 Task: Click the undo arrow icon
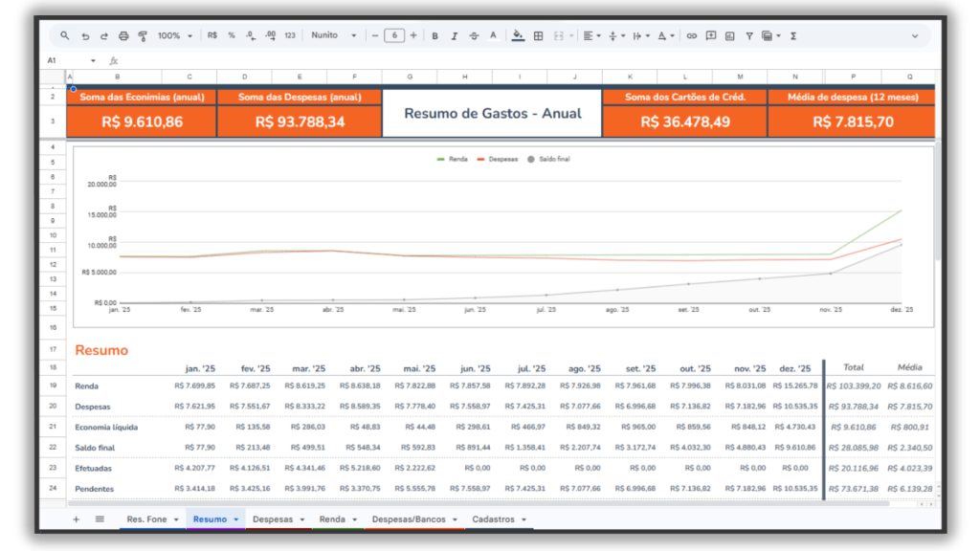(85, 35)
